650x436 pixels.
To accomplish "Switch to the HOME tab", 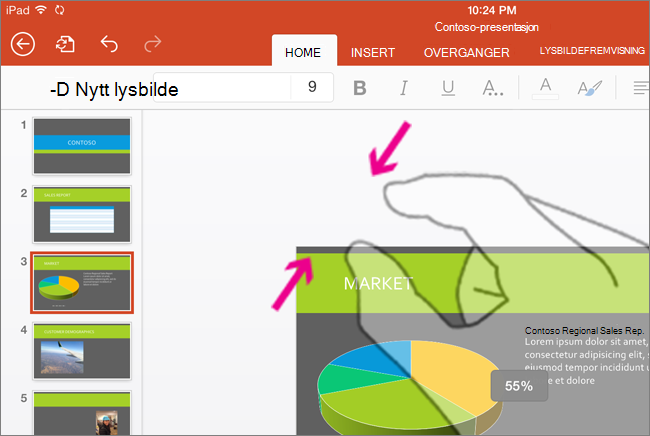I will (x=303, y=52).
